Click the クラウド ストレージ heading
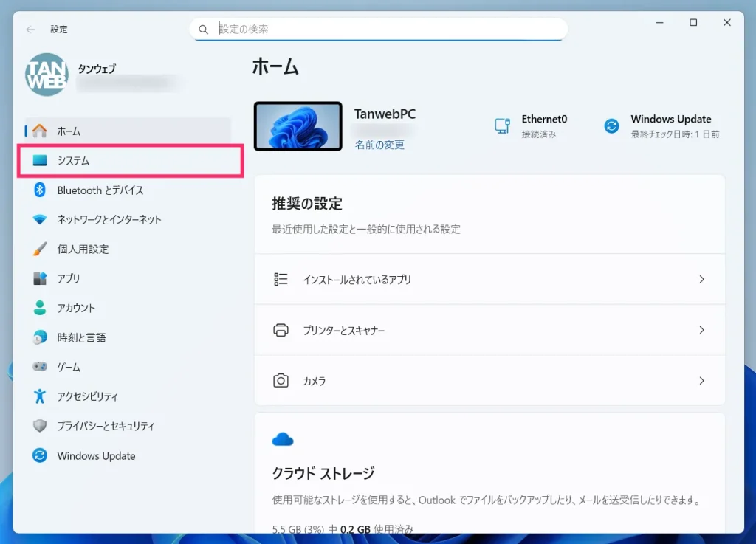The height and width of the screenshot is (544, 756). pos(323,474)
